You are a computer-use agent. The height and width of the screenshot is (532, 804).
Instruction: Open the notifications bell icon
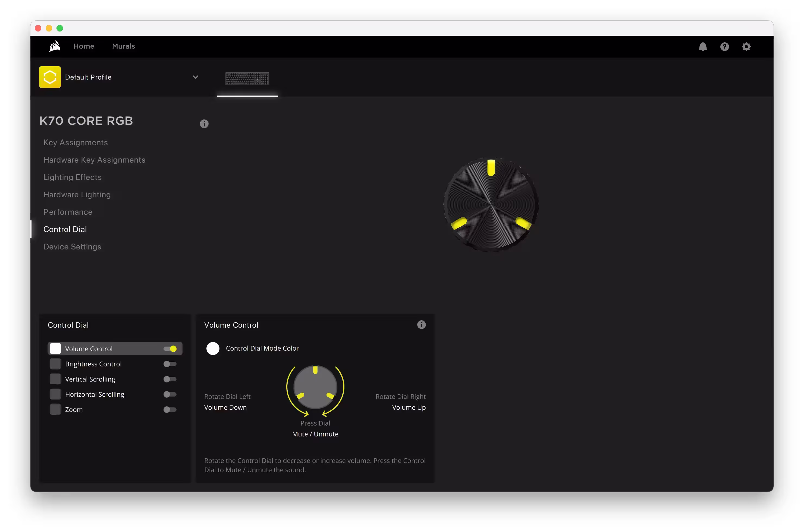(703, 46)
